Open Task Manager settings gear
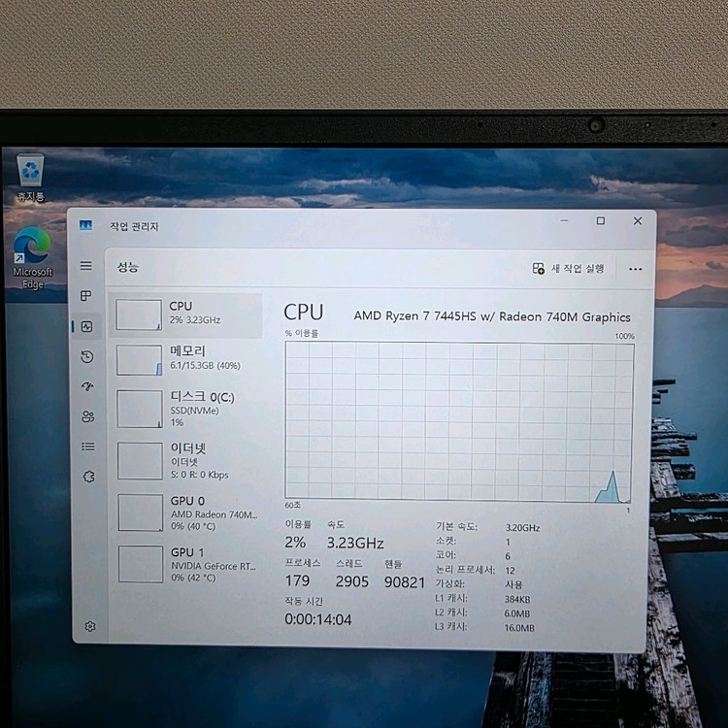Image resolution: width=728 pixels, height=728 pixels. tap(90, 626)
